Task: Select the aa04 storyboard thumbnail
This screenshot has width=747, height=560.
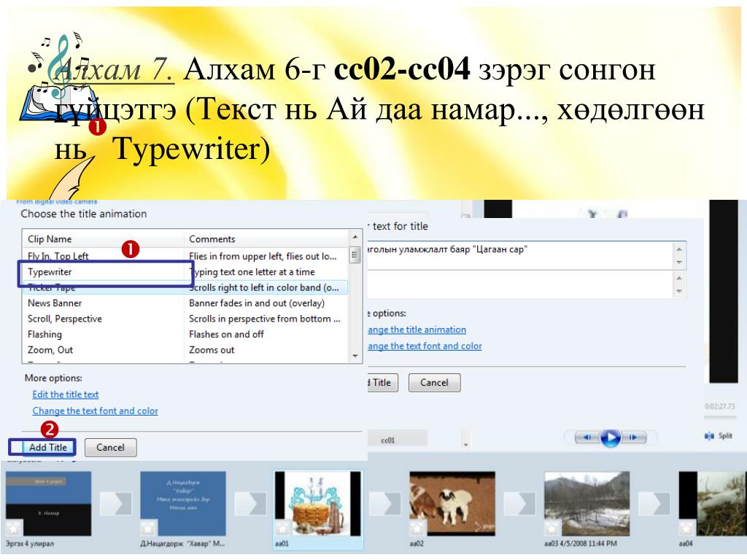Action: [713, 504]
